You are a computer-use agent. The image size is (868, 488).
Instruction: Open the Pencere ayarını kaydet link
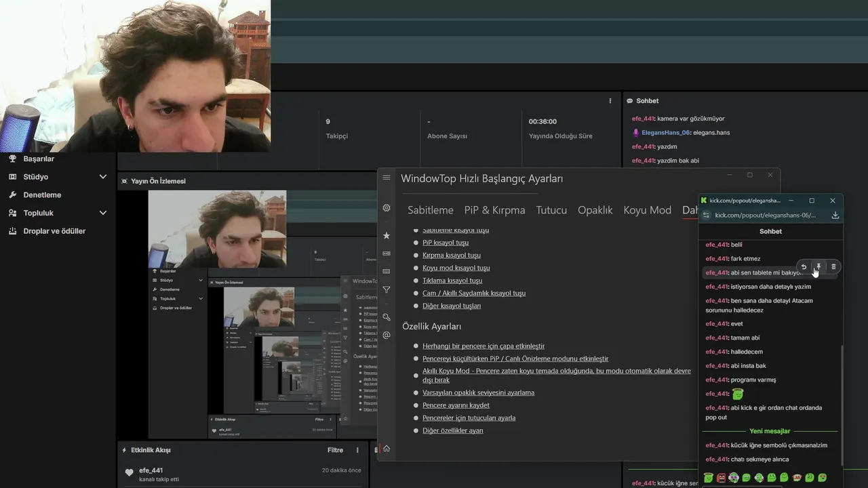click(x=456, y=405)
